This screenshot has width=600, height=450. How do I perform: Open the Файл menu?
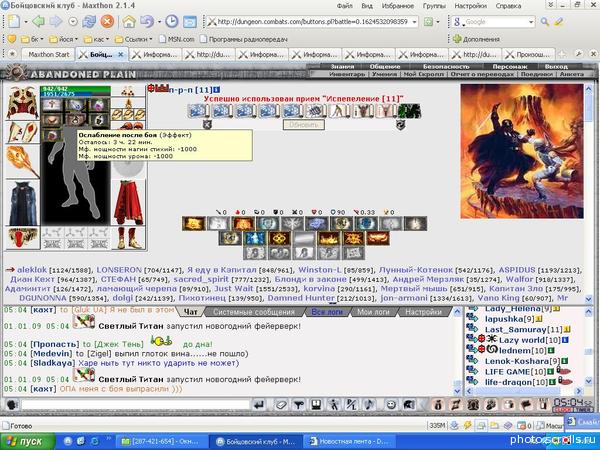[345, 6]
